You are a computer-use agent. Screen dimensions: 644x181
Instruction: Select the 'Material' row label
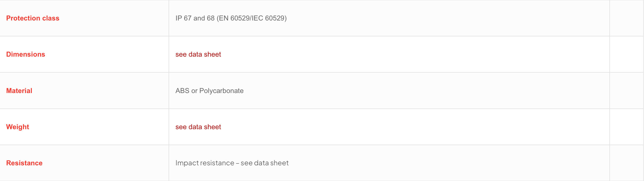pyautogui.click(x=19, y=91)
